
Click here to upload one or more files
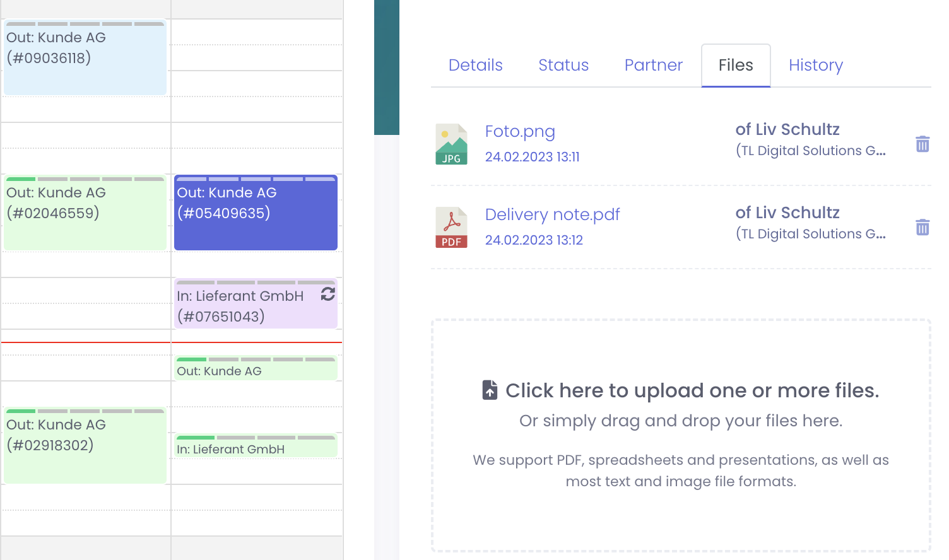(x=692, y=390)
